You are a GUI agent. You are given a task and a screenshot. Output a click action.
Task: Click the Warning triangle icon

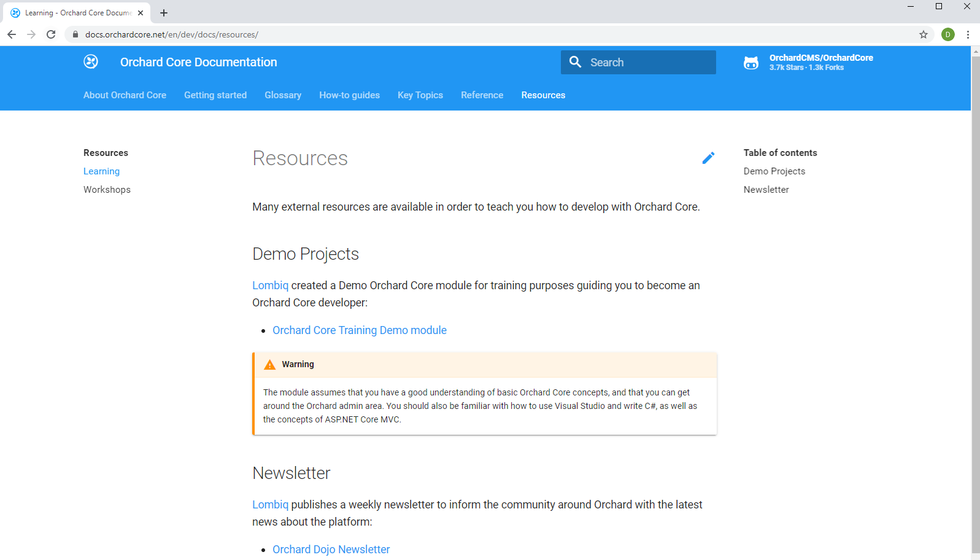tap(269, 365)
